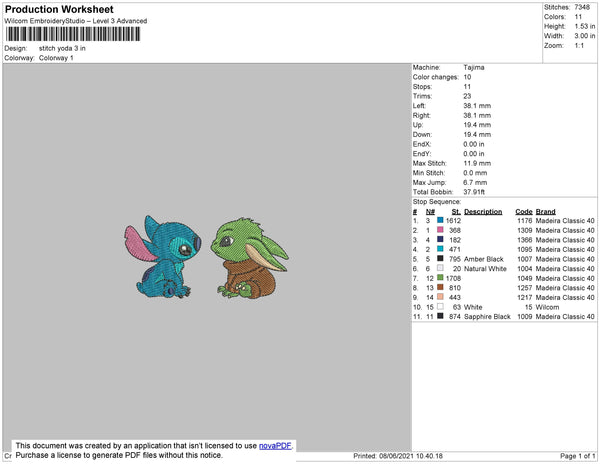The height and width of the screenshot is (464, 600).
Task: Click the 'Purchase a license' notice line
Action: tap(119, 455)
